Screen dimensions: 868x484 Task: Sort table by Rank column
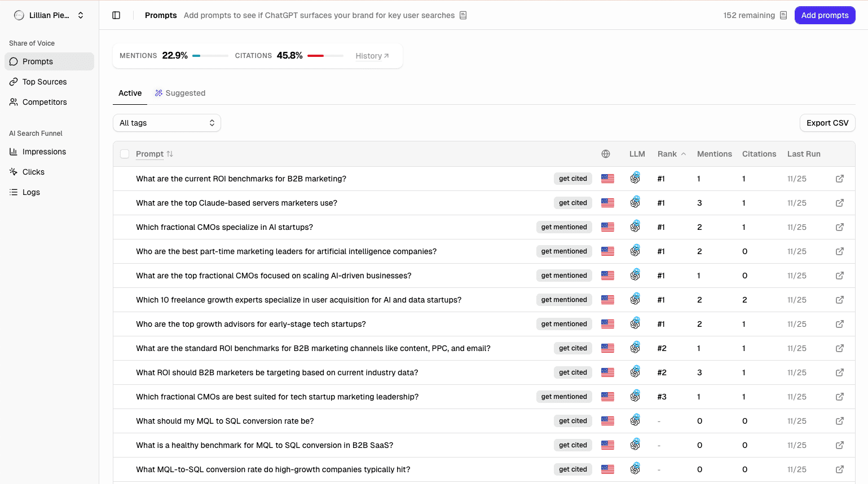[x=671, y=154]
